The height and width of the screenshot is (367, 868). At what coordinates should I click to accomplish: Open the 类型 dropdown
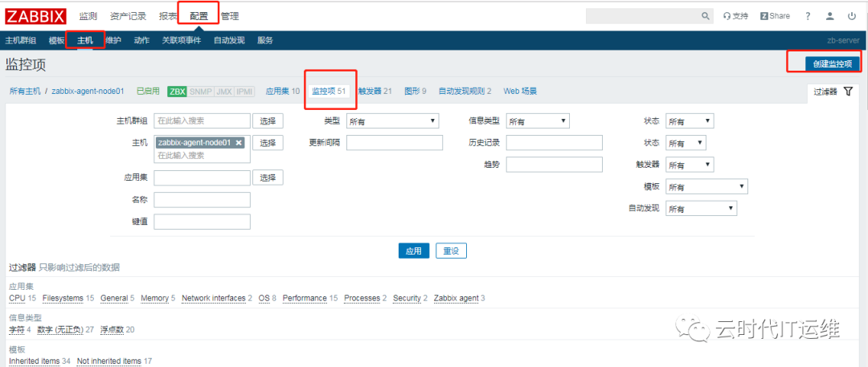(x=392, y=121)
